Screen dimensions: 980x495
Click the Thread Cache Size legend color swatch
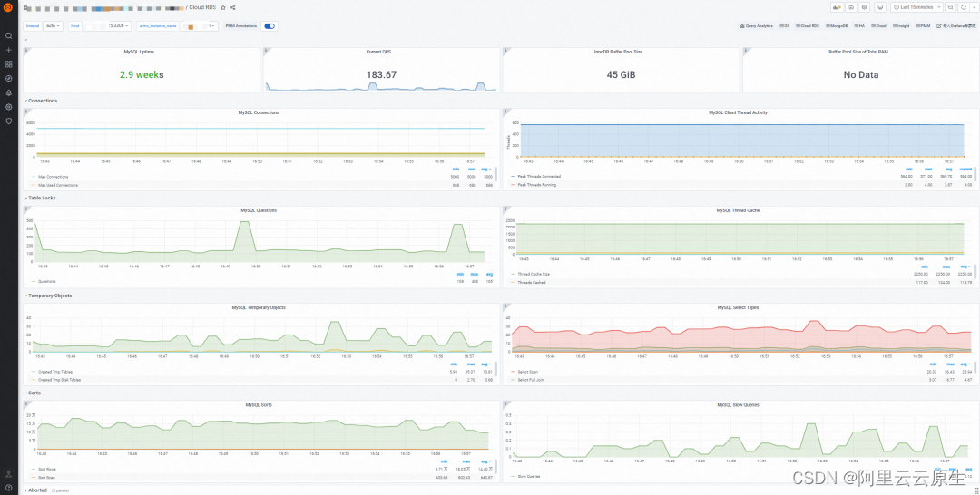pyautogui.click(x=513, y=274)
